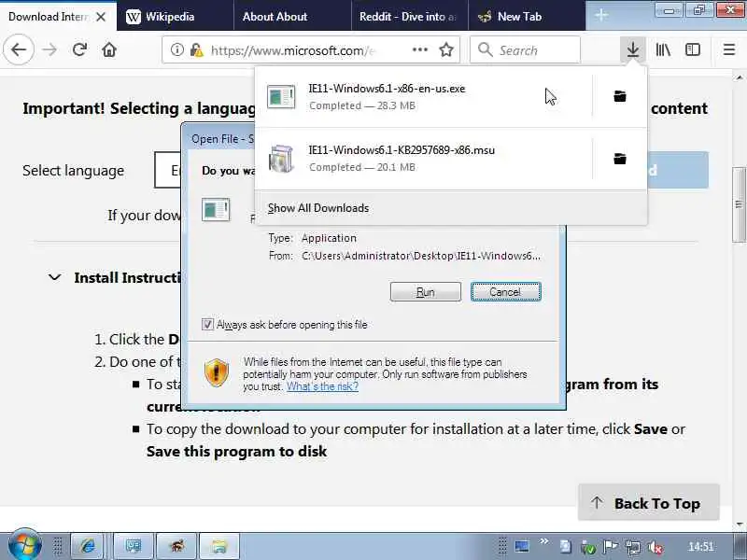Switch to the Wikipedia tab
Screen dimensions: 747x560
(176, 16)
